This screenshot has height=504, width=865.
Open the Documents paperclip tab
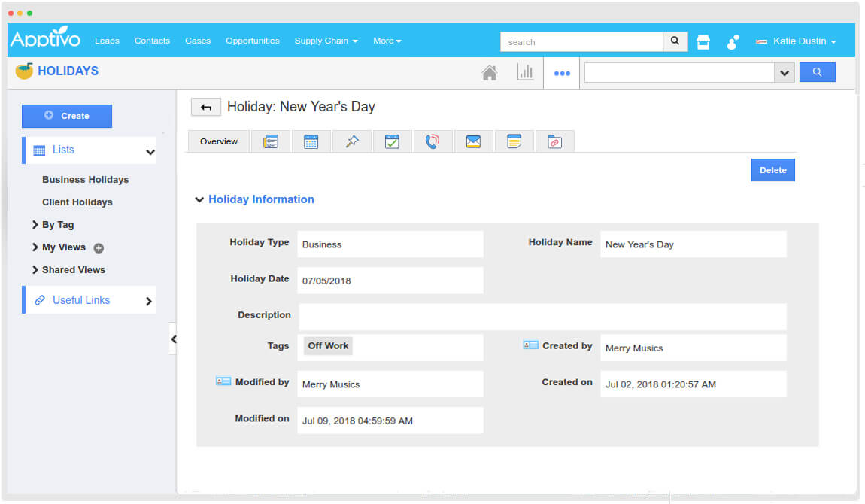554,141
